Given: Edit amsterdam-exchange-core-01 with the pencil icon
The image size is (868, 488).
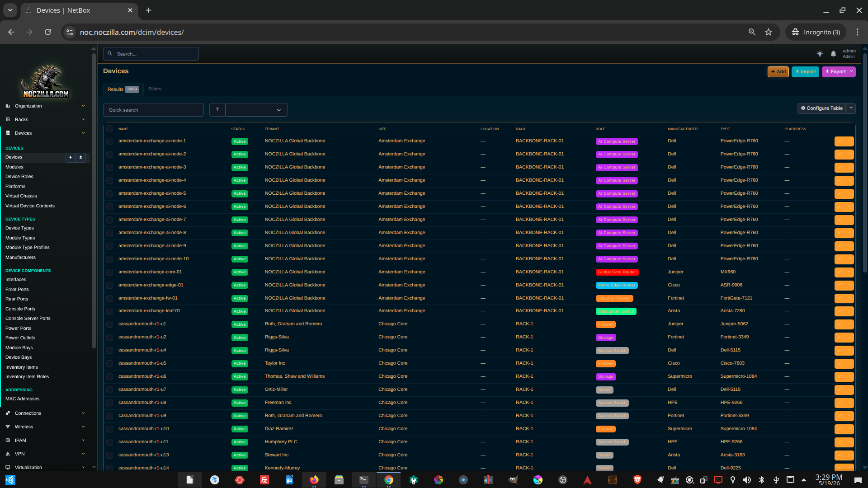Looking at the screenshot, I should pos(840,272).
